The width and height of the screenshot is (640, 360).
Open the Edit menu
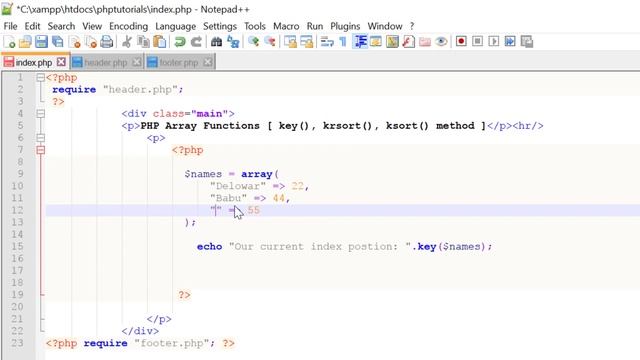(x=32, y=26)
